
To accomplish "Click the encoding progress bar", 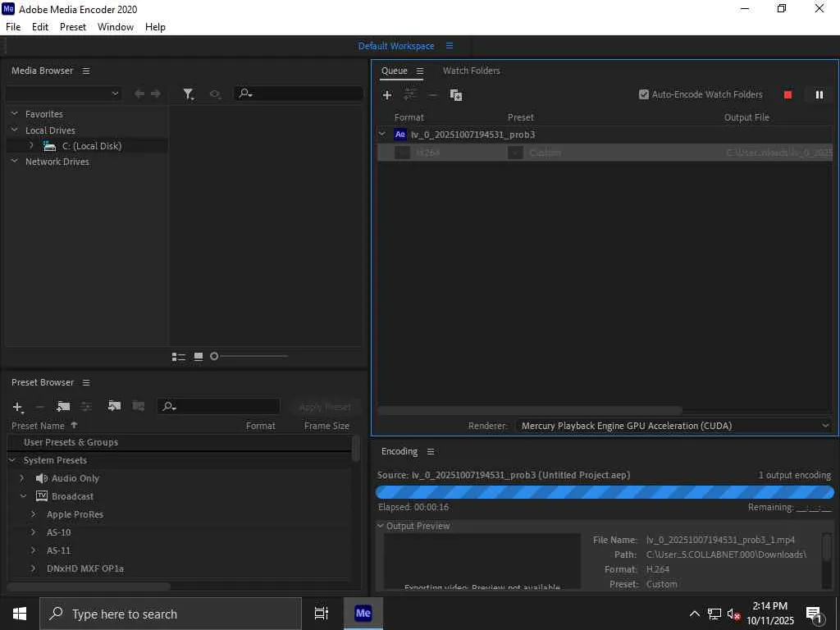I will click(x=605, y=492).
